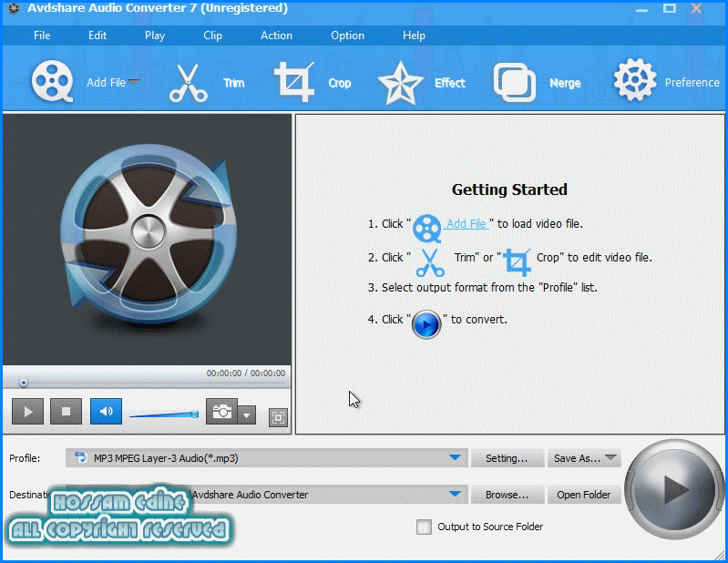The width and height of the screenshot is (728, 563).
Task: Open the Clip menu
Action: click(212, 36)
